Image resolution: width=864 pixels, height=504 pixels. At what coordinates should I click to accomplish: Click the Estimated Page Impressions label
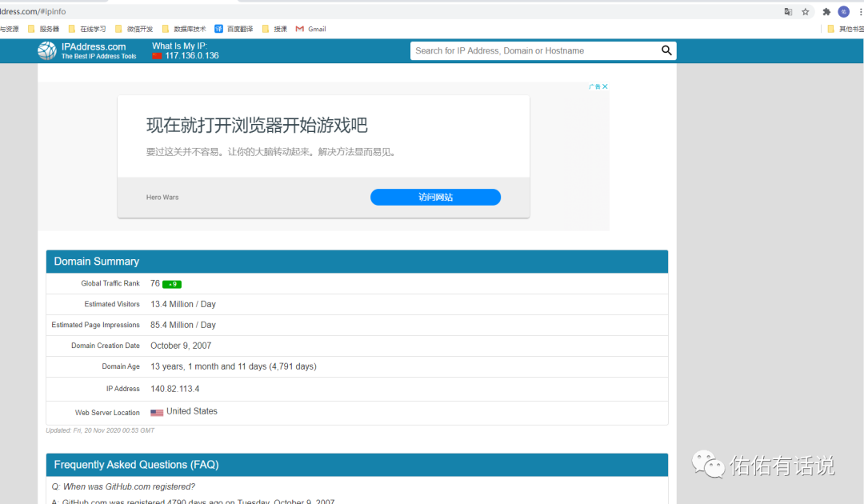95,325
